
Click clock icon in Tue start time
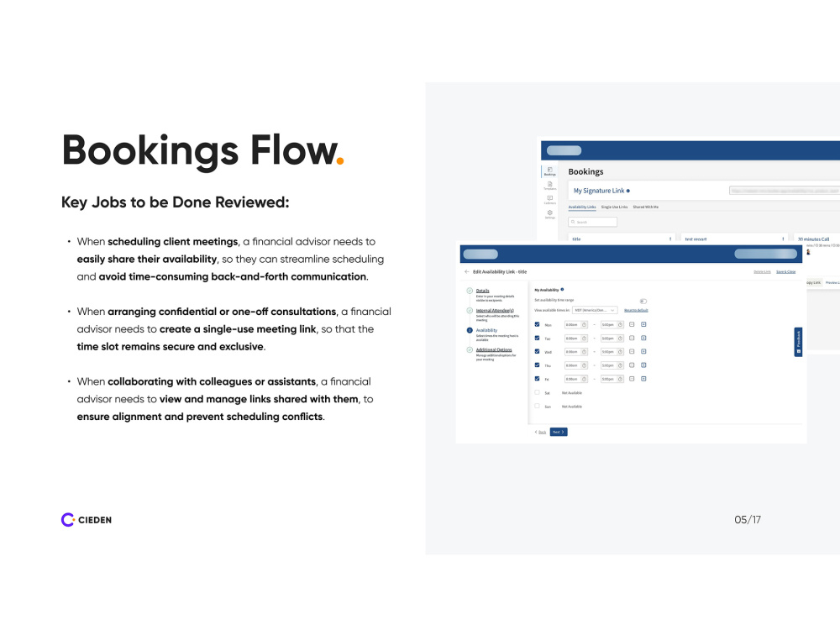point(584,338)
